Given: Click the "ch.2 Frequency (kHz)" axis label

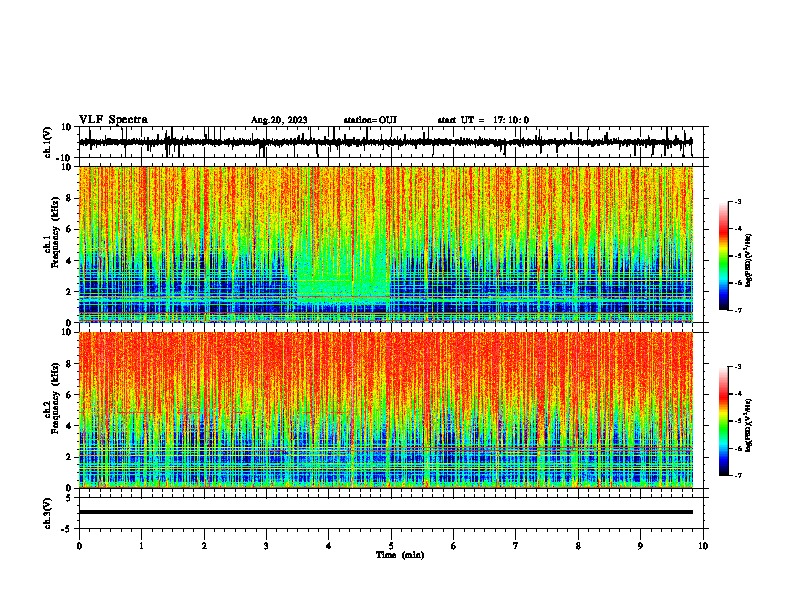Looking at the screenshot, I should click(52, 397).
